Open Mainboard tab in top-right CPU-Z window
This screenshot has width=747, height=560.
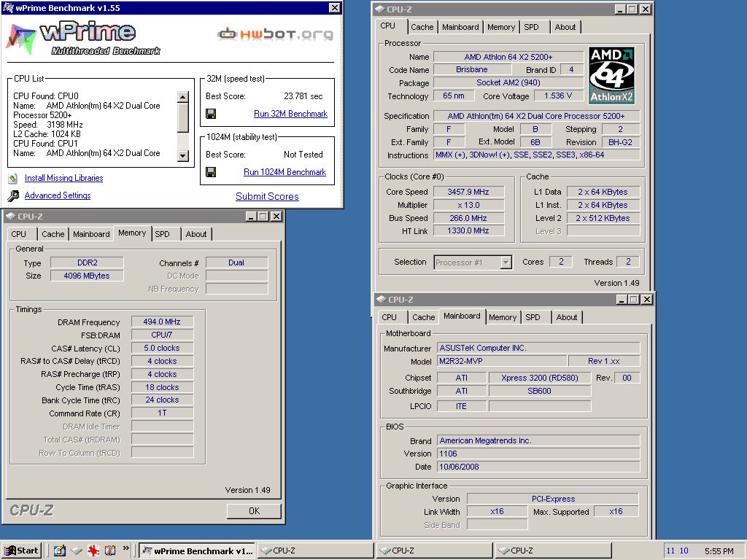[x=460, y=27]
